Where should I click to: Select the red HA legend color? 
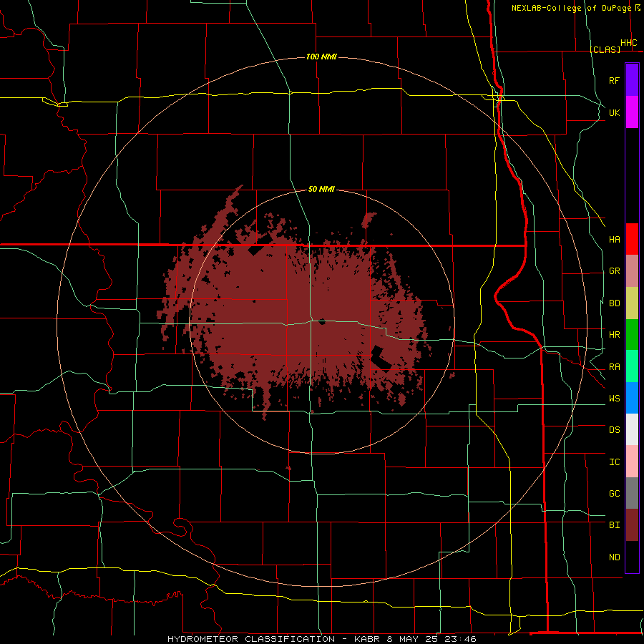coord(632,239)
